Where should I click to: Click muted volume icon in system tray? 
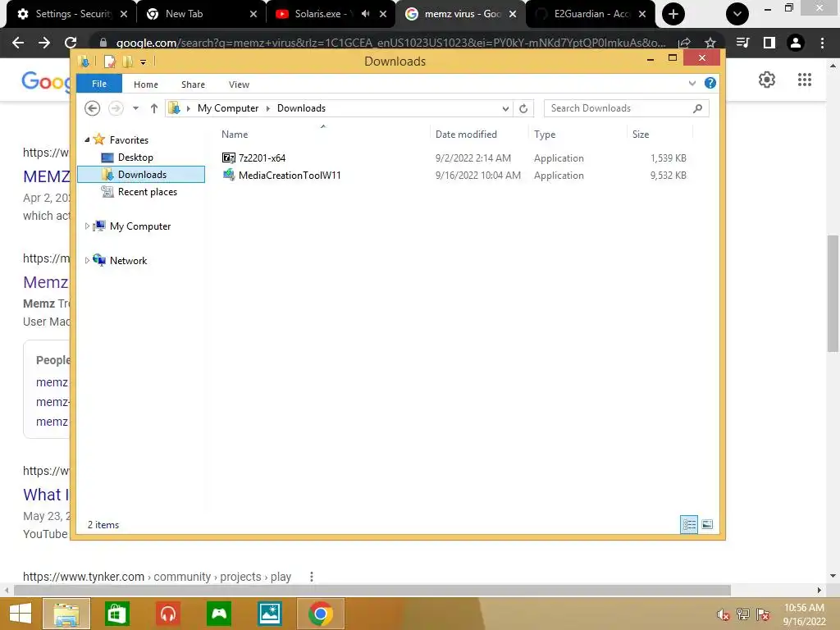[x=724, y=615]
